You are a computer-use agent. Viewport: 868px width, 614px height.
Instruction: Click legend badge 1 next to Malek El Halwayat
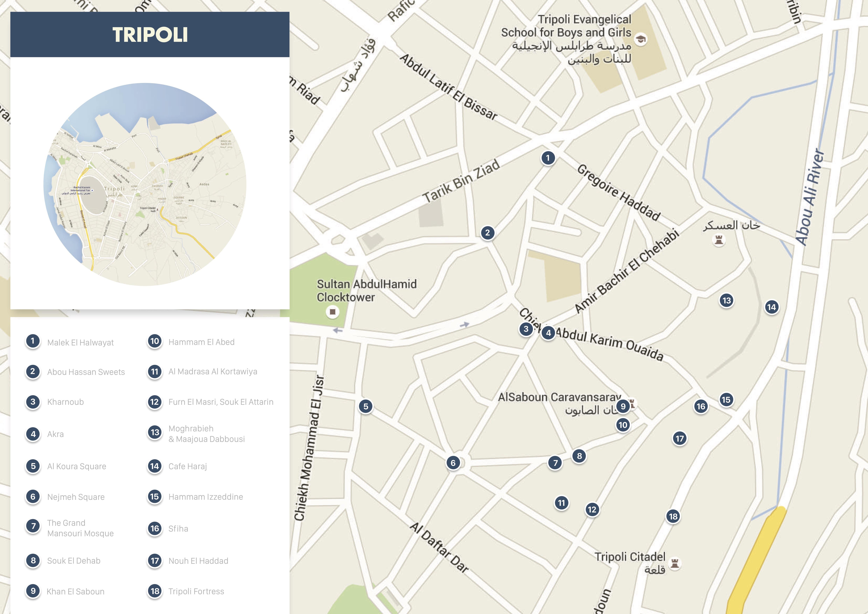(x=33, y=341)
